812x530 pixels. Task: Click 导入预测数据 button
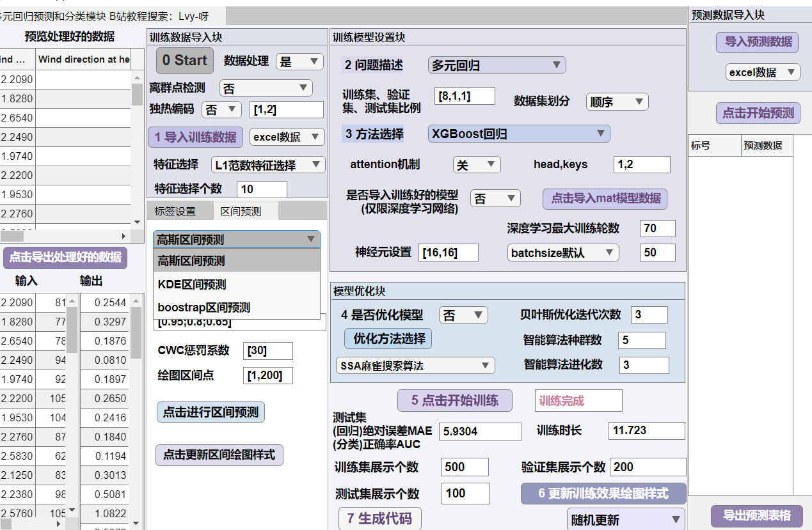click(758, 42)
